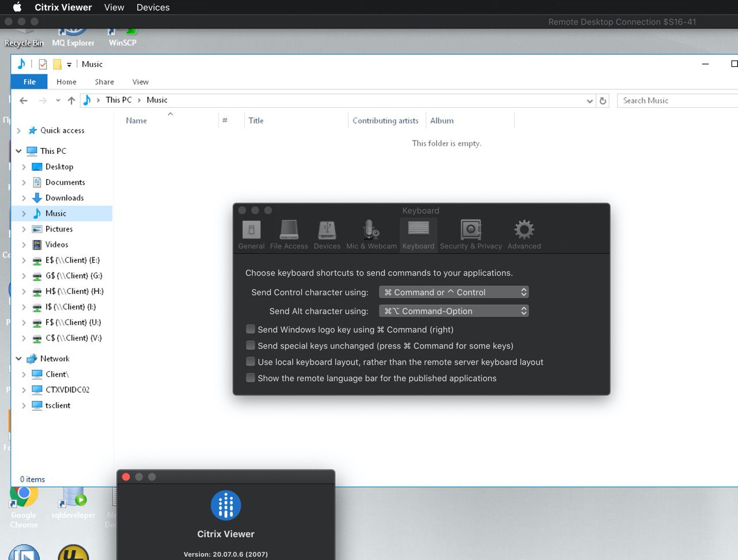Close the Citrix Viewer About window
The image size is (738, 560).
126,476
